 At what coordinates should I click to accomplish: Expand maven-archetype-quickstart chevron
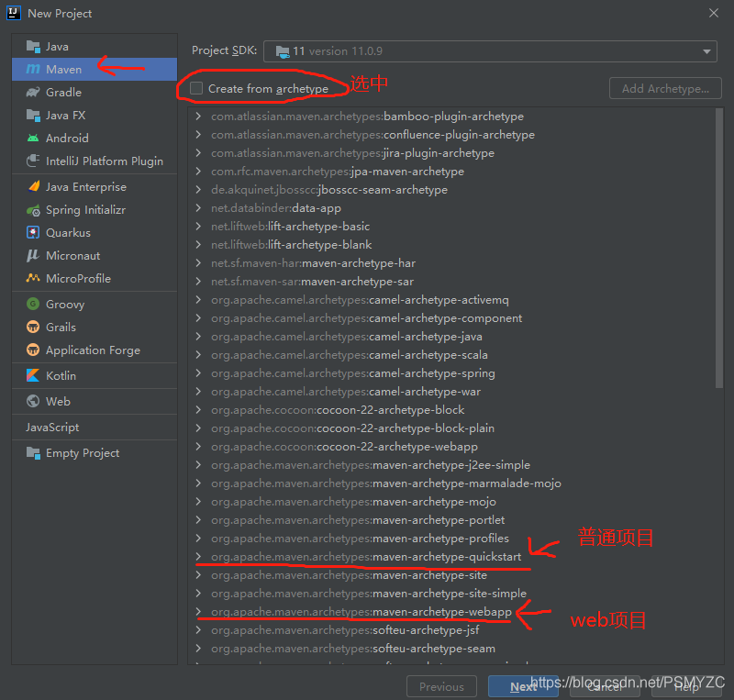[198, 556]
